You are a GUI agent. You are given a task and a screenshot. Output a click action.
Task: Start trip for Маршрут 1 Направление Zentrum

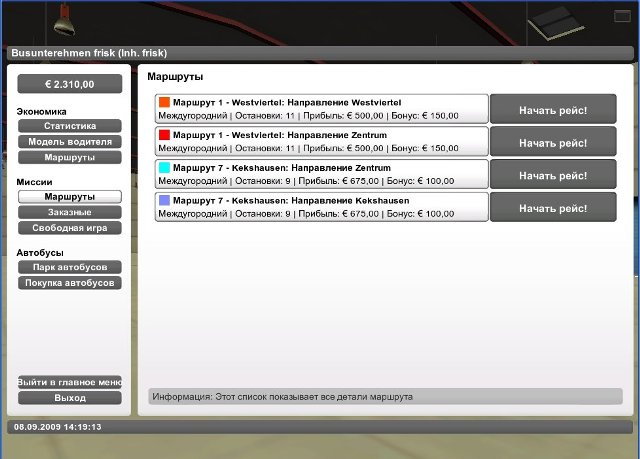click(553, 142)
